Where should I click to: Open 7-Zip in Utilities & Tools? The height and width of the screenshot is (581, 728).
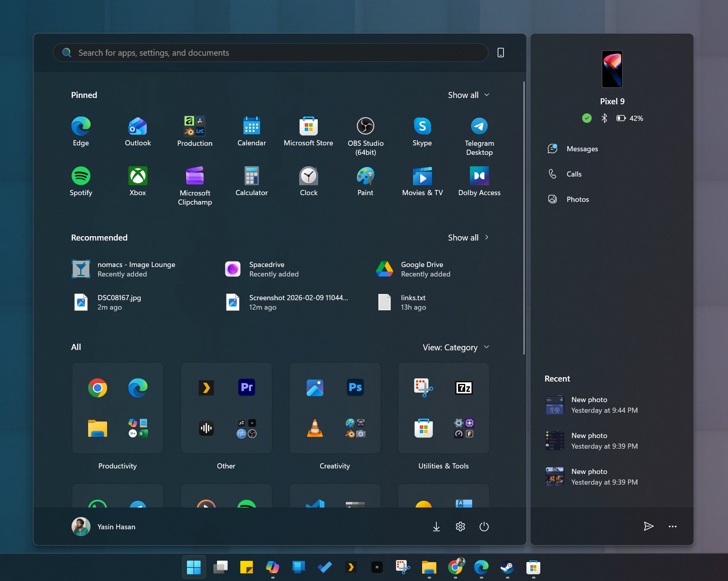click(x=464, y=388)
